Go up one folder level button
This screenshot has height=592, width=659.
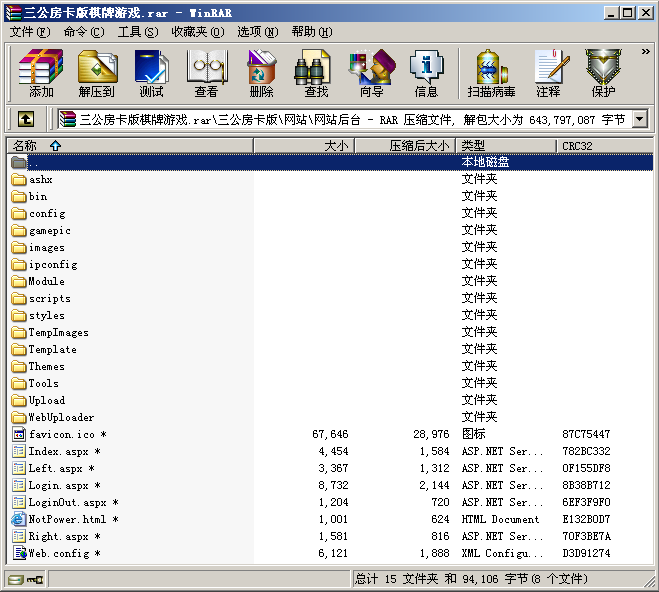click(x=26, y=119)
